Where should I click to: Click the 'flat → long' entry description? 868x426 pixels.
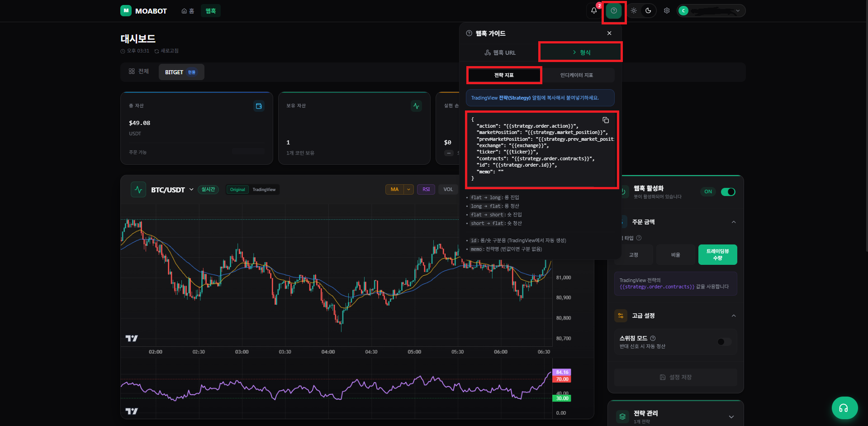pos(495,197)
